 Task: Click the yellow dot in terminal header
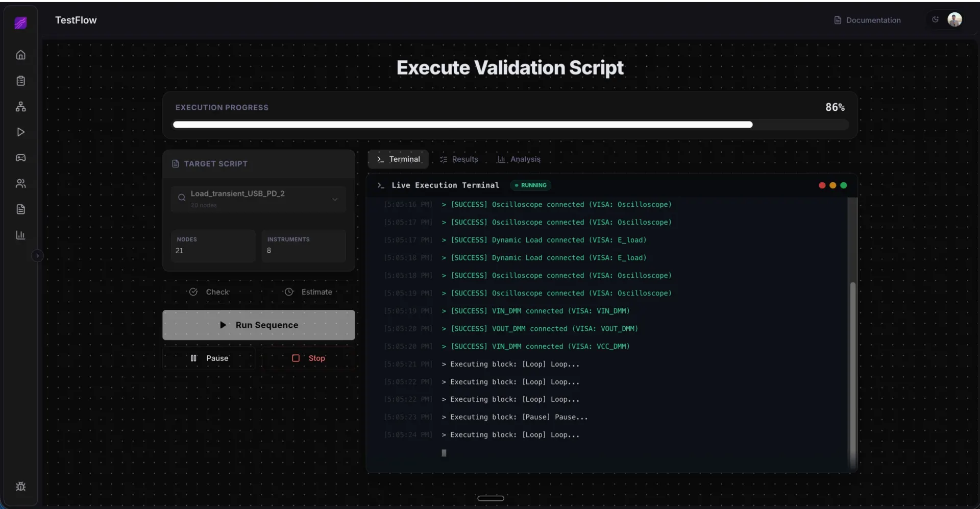tap(832, 185)
